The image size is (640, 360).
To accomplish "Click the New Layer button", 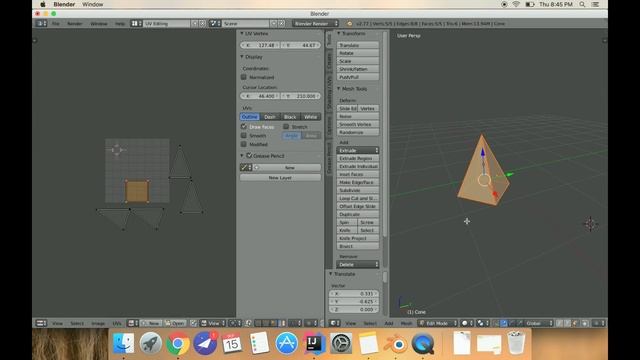I will 280,178.
